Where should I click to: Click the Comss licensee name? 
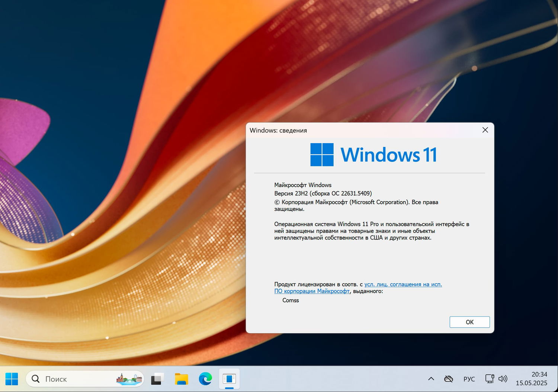291,301
